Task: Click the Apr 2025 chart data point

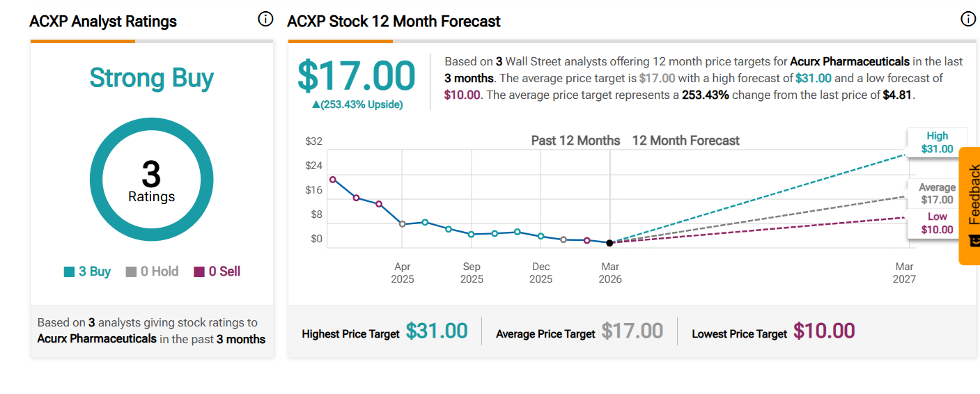Action: tap(402, 223)
